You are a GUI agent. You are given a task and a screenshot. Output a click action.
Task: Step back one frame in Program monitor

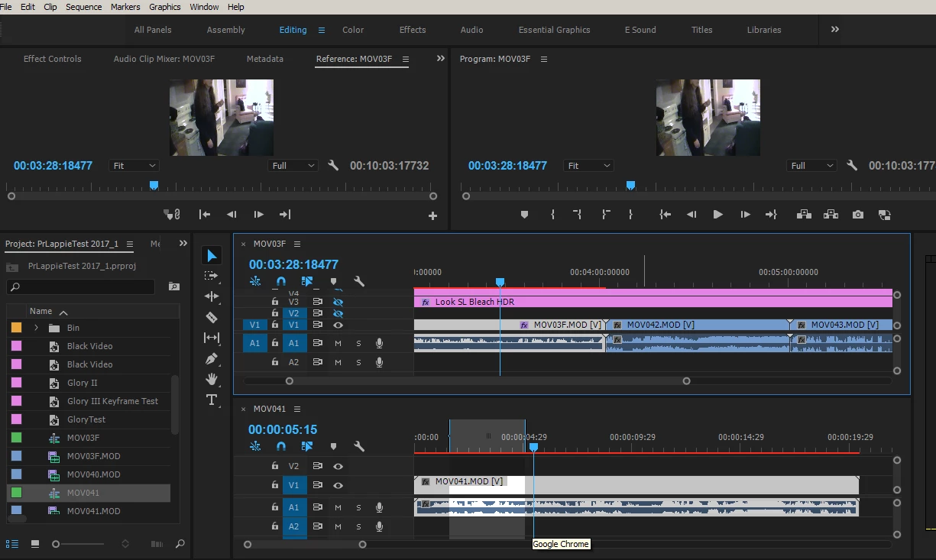[691, 215]
